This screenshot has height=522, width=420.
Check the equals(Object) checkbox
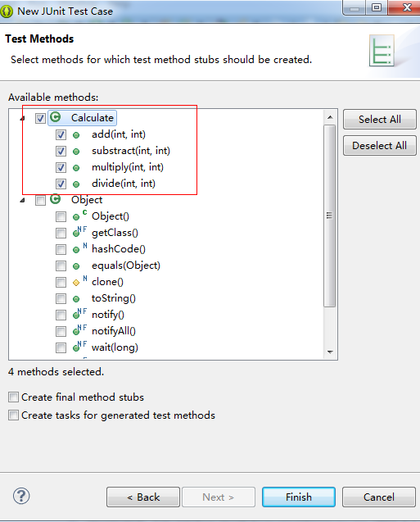[x=61, y=266]
